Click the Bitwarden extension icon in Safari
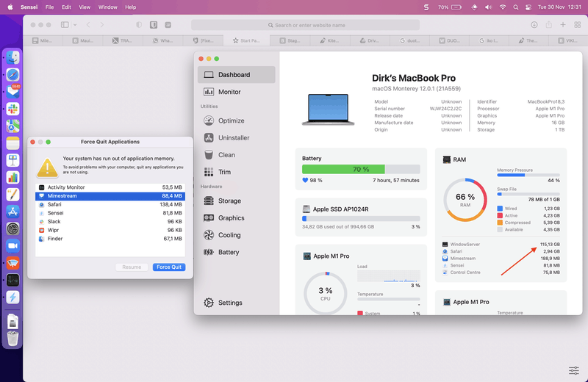Image resolution: width=588 pixels, height=382 pixels. tap(154, 25)
